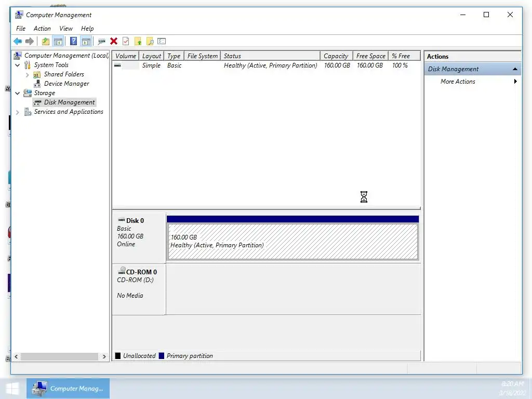Click the '100 %' free cell
This screenshot has height=399, width=532.
click(x=400, y=65)
